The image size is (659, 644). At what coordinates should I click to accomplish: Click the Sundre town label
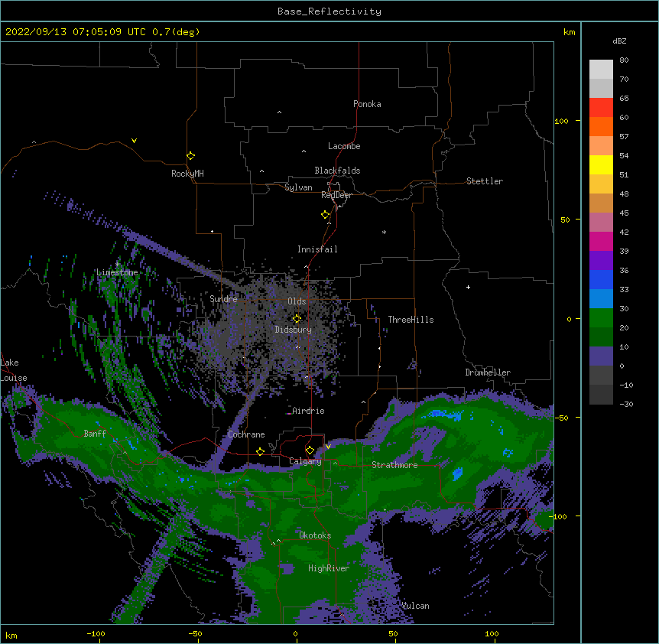pyautogui.click(x=223, y=299)
